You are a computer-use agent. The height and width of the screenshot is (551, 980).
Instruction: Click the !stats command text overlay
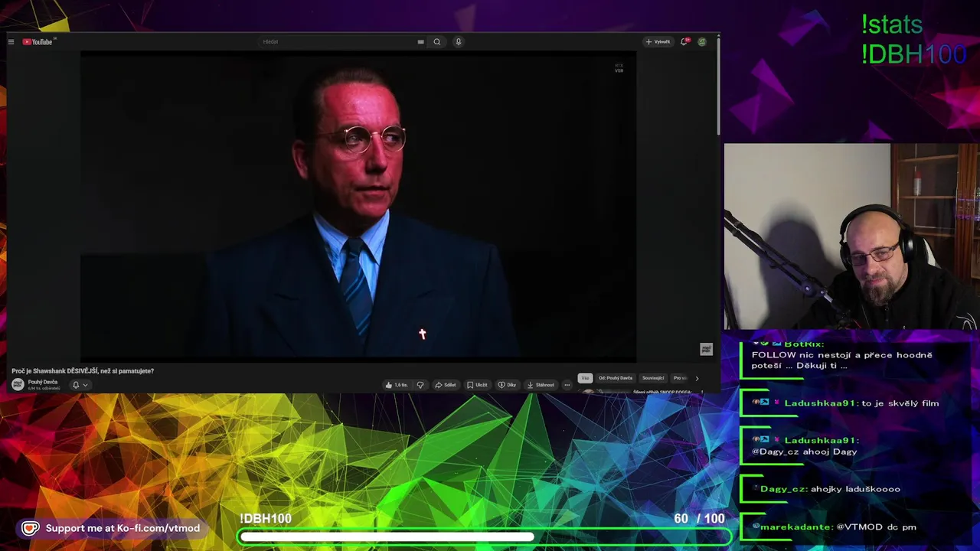892,25
